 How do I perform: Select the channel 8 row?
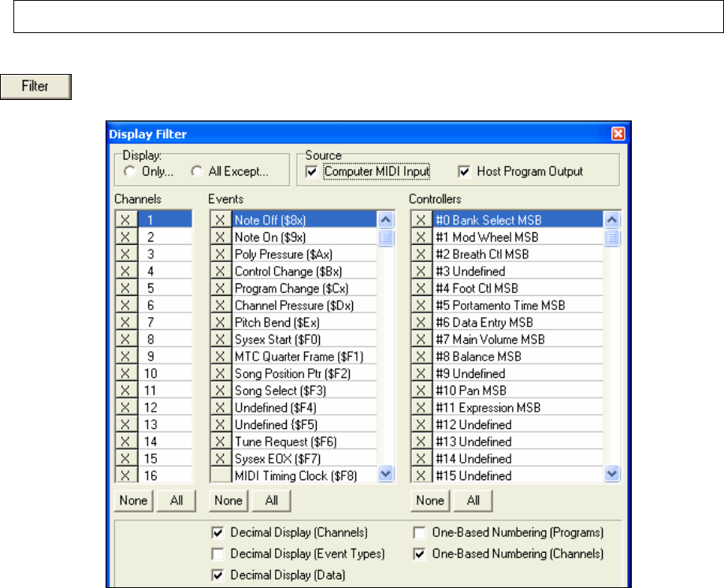point(165,339)
